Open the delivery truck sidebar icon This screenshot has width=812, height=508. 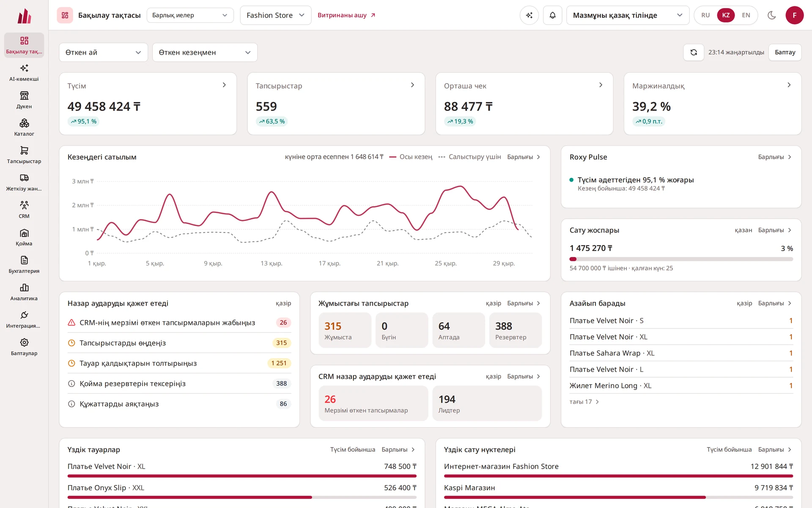(24, 182)
